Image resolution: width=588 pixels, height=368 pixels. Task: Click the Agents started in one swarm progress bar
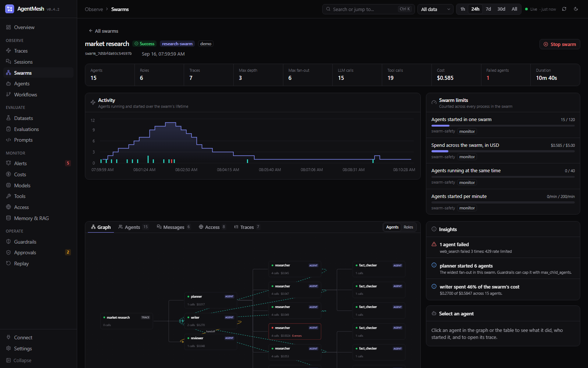coord(503,126)
